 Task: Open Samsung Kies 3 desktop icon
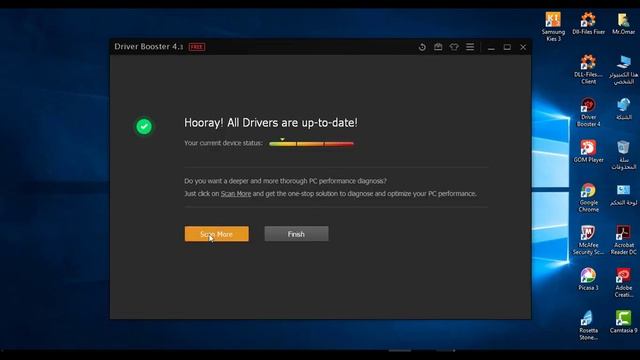click(x=553, y=27)
